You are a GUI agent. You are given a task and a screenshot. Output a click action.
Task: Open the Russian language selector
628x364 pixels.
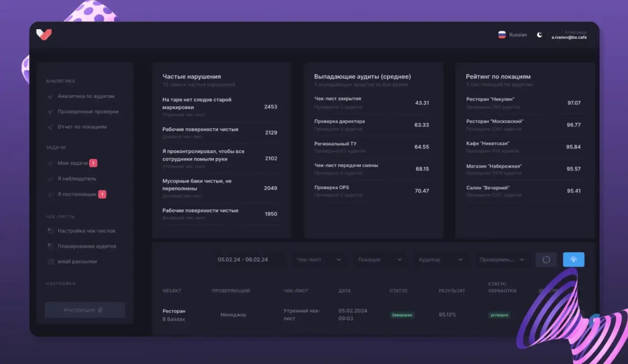click(513, 35)
